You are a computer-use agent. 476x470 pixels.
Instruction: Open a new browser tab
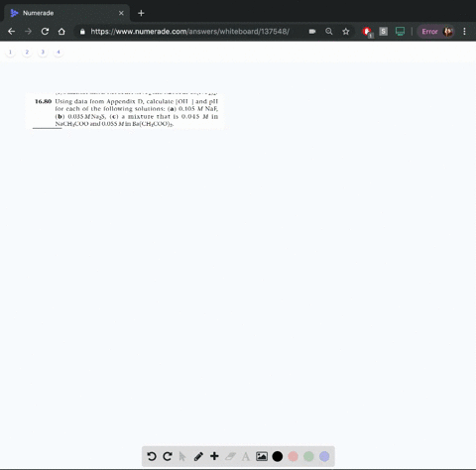141,13
